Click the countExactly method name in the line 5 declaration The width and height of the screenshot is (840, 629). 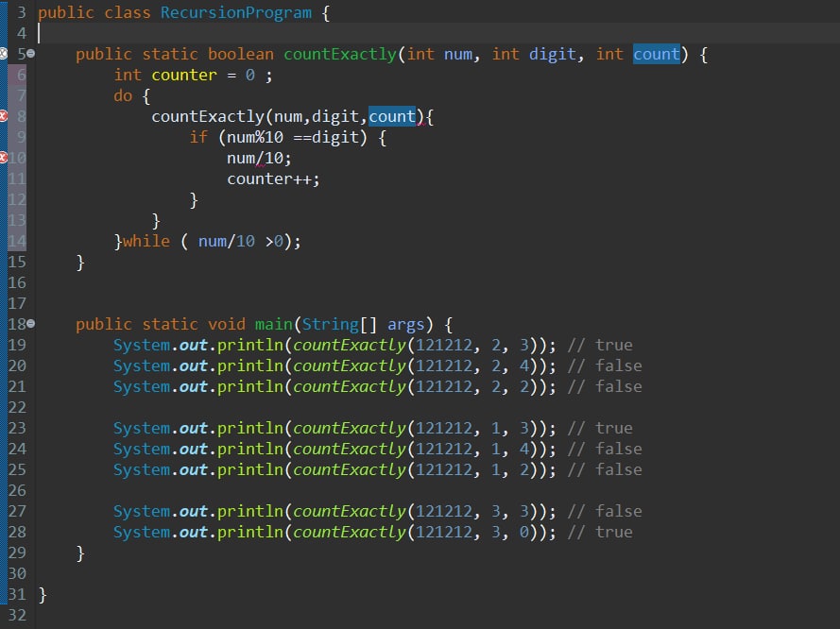[x=340, y=54]
